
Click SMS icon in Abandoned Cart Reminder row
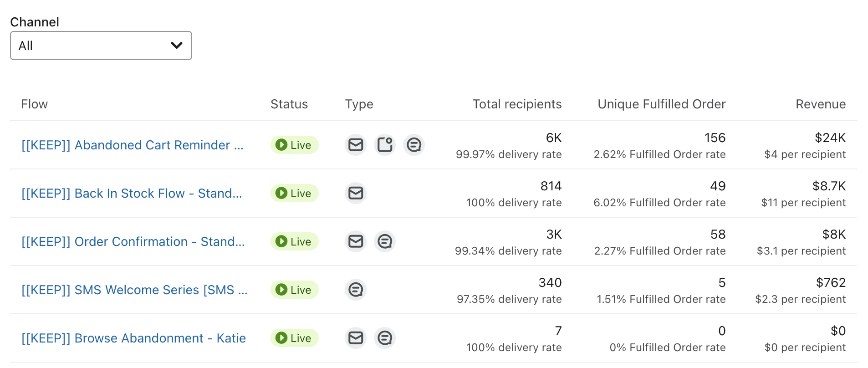click(414, 145)
